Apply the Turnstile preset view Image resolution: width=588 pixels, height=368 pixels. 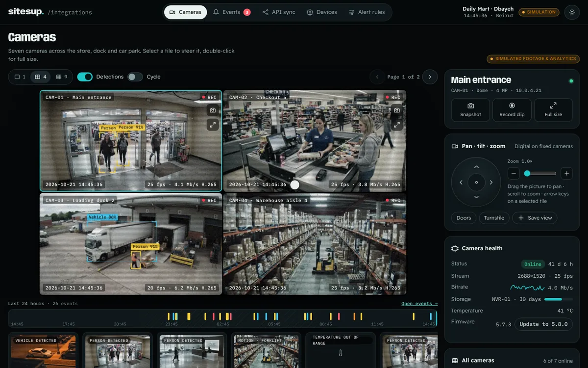pos(494,218)
